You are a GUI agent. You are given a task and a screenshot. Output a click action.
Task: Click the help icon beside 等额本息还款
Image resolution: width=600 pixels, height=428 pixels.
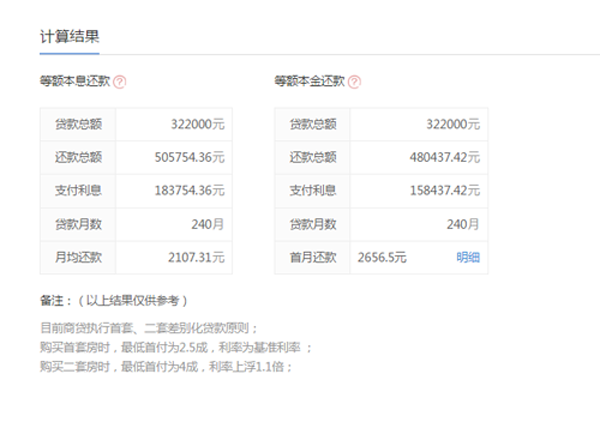(x=120, y=83)
